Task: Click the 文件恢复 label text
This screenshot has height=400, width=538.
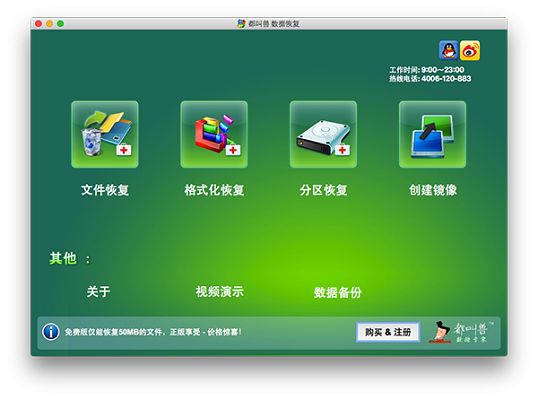Action: point(105,190)
